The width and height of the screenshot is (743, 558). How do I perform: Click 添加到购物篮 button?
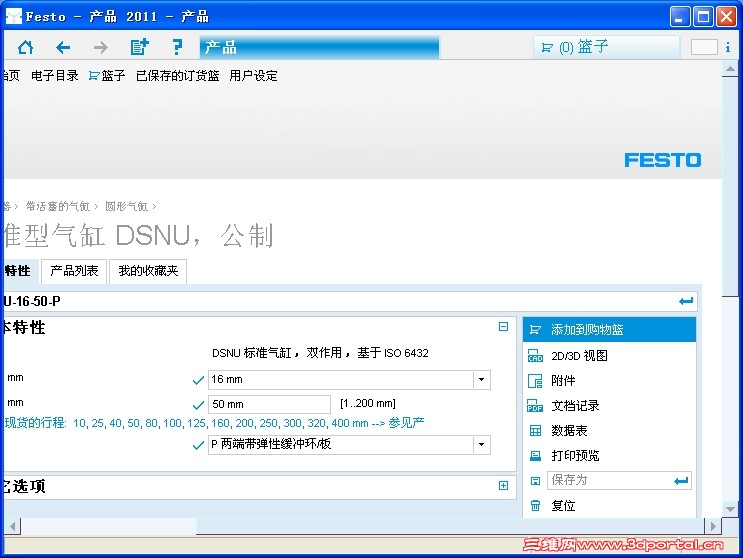[609, 330]
